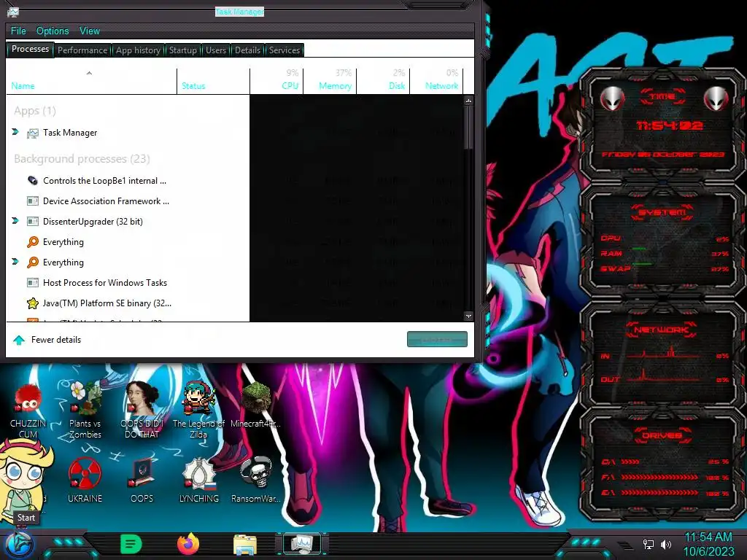Open the CHUZZIN CUM desktop shortcut
747x560 pixels.
point(28,411)
